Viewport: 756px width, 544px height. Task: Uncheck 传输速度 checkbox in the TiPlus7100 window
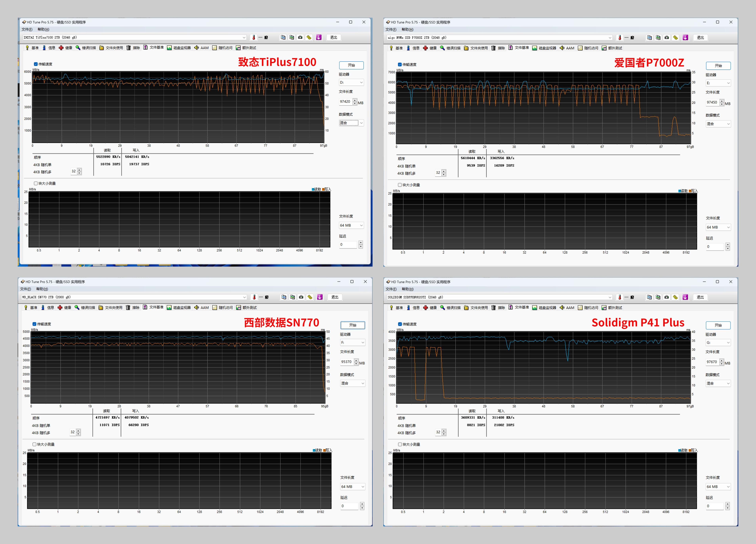36,64
